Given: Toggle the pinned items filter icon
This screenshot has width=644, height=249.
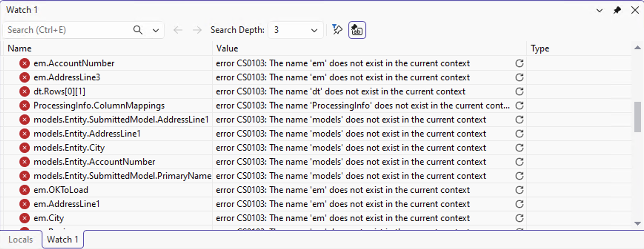Looking at the screenshot, I should click(337, 30).
